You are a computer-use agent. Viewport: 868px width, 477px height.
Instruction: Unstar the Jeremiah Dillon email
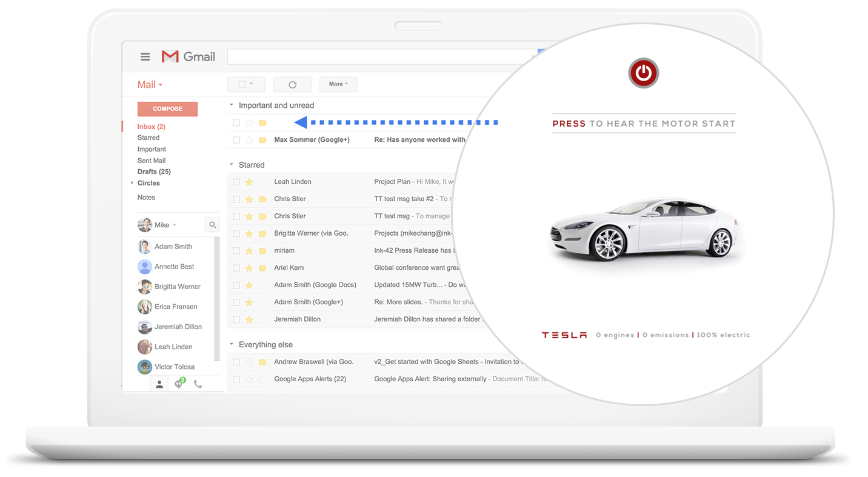[x=249, y=319]
